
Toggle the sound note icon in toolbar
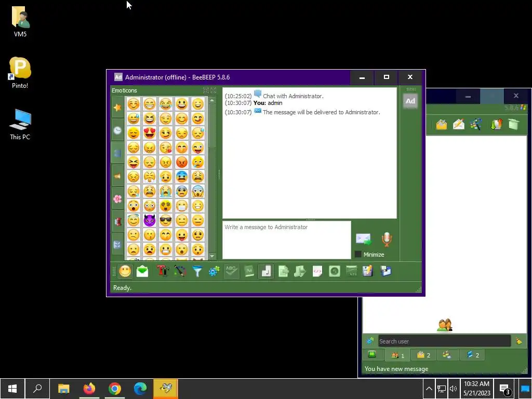pyautogui.click(x=266, y=271)
